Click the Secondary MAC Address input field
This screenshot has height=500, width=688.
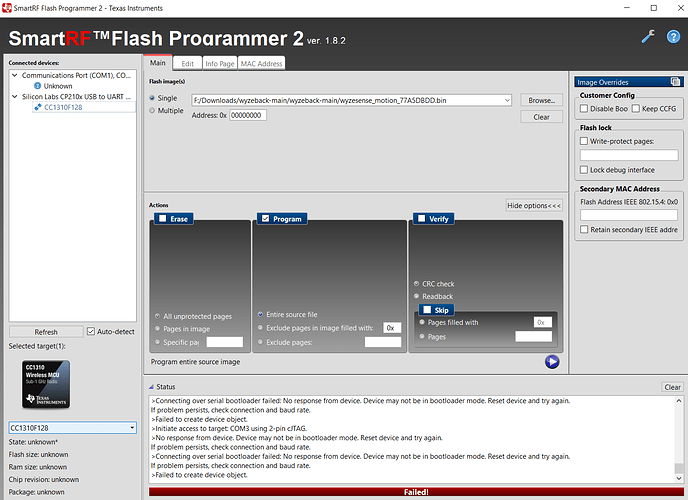click(x=629, y=215)
